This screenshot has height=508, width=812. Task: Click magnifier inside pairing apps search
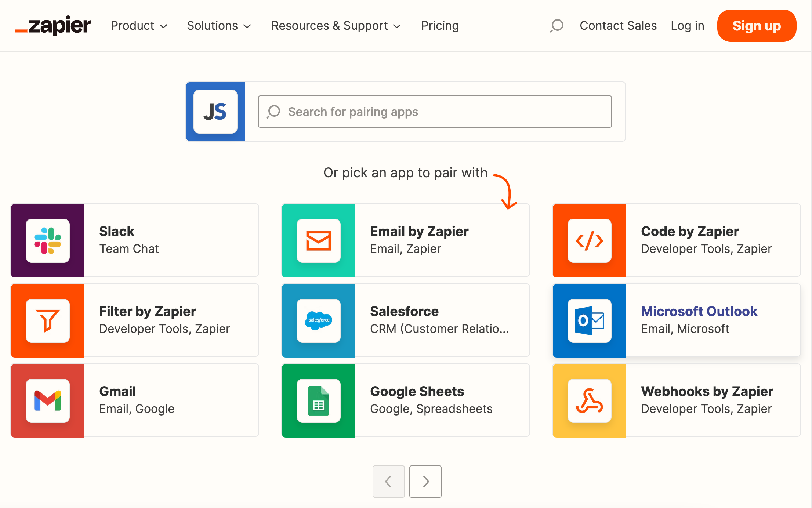coord(273,112)
